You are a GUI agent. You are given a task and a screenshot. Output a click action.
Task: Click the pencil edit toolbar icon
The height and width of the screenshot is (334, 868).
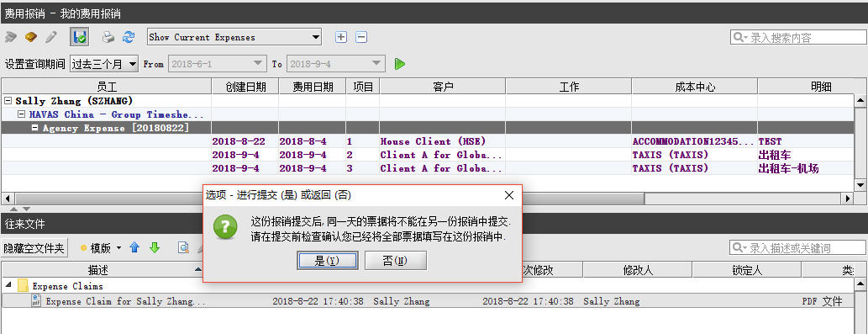click(51, 37)
